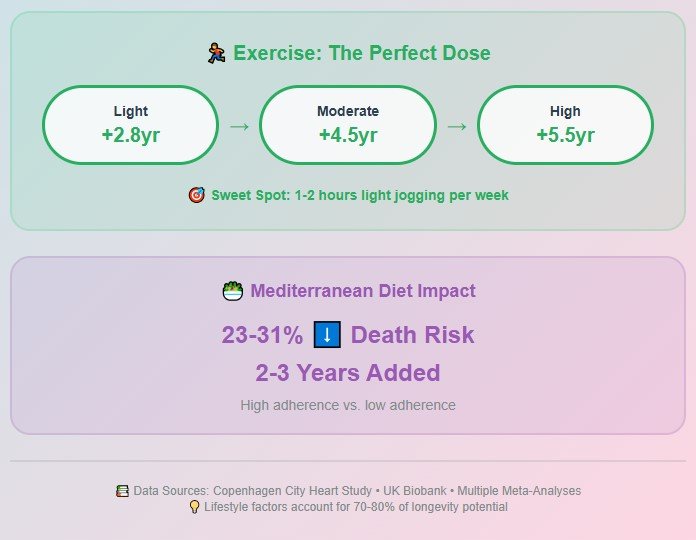
Task: Click the 23-31% Death Risk statistic
Action: [x=348, y=335]
